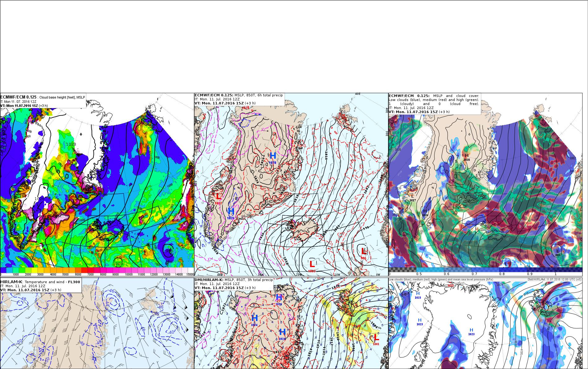Open the DMI/HIRLAM low clouds pressure map
Viewport: 588px width, 369px height.
click(x=485, y=323)
